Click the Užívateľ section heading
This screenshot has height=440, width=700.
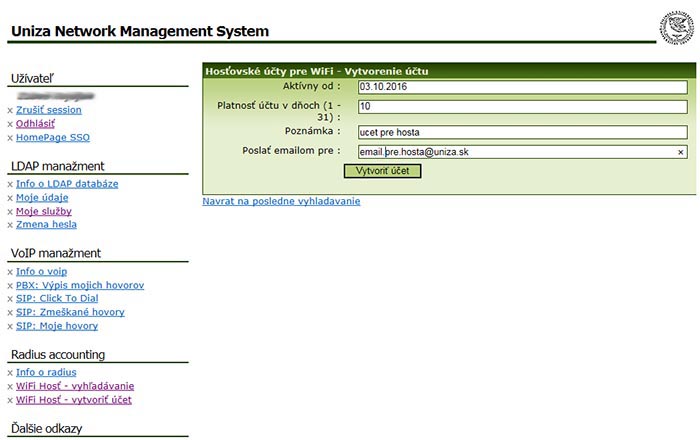pyautogui.click(x=32, y=79)
